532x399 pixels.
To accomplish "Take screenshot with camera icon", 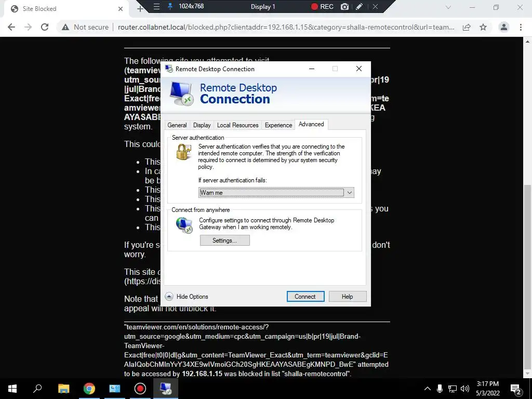I will pyautogui.click(x=344, y=6).
